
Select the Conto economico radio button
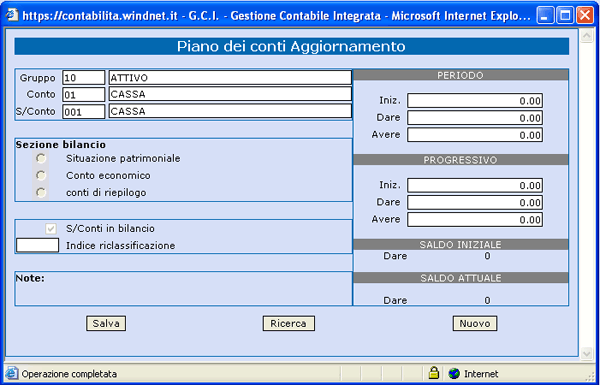coord(41,175)
